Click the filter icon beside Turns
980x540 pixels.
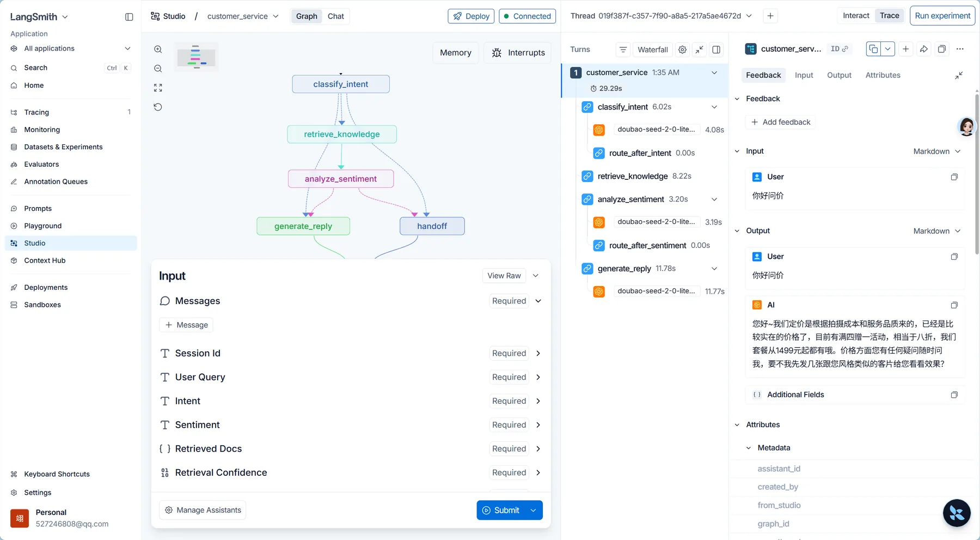pos(623,50)
